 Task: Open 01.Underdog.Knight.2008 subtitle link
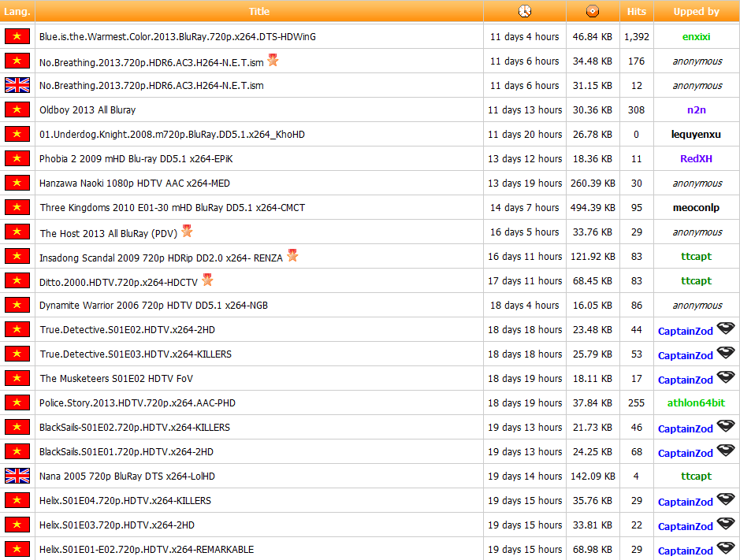pyautogui.click(x=172, y=135)
